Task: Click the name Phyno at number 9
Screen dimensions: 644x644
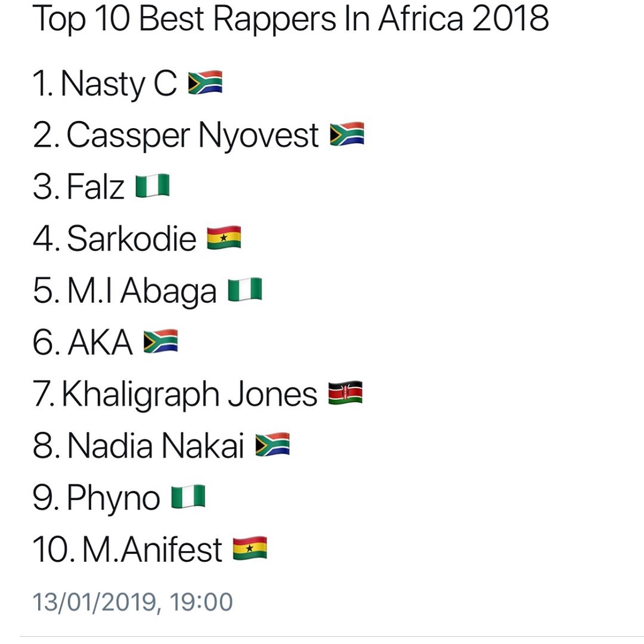Action: tap(113, 498)
